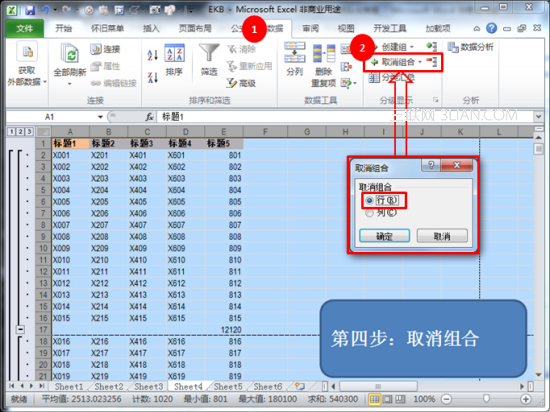Select the 行(R) rows radio button
550x412 pixels.
click(x=369, y=201)
